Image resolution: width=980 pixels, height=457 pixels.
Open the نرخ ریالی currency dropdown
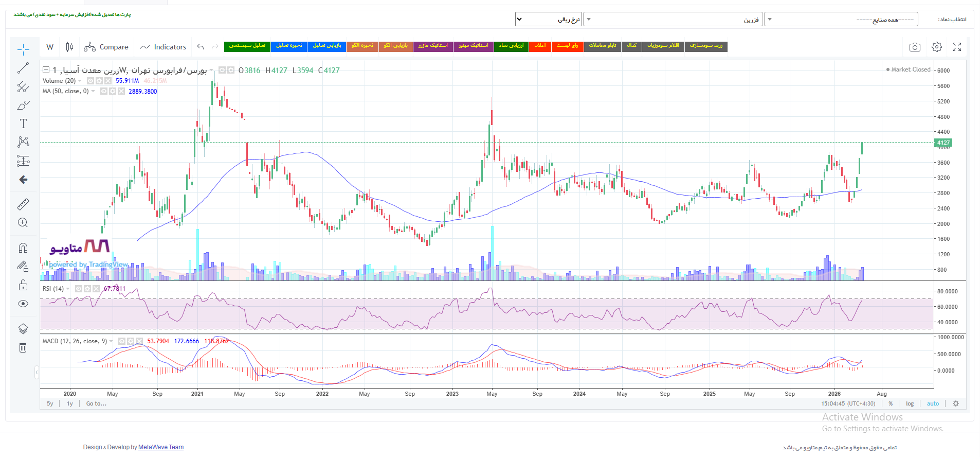(x=549, y=20)
